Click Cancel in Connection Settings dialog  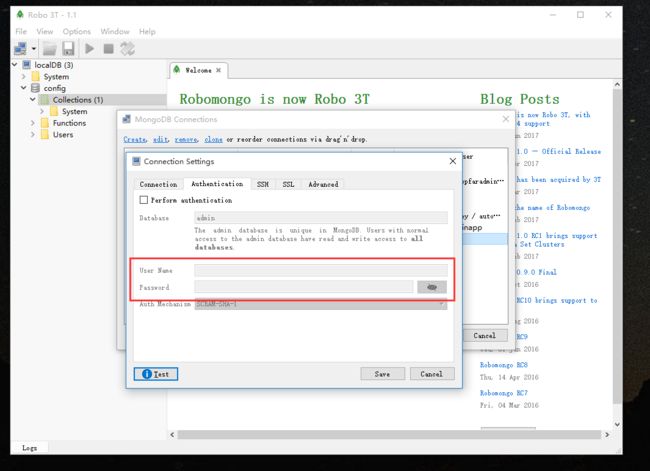click(432, 374)
